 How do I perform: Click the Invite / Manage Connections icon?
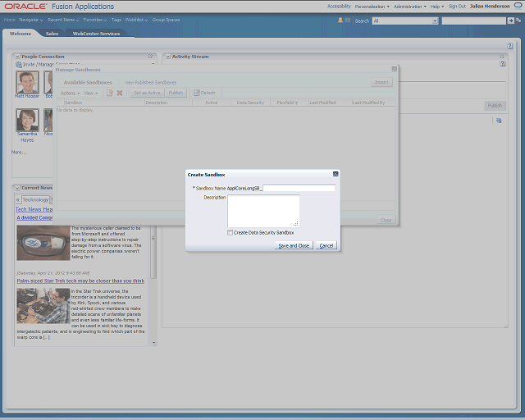click(x=19, y=64)
